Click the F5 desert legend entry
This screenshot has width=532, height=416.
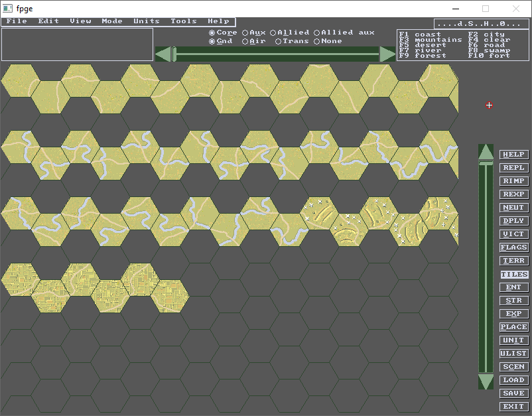(423, 45)
